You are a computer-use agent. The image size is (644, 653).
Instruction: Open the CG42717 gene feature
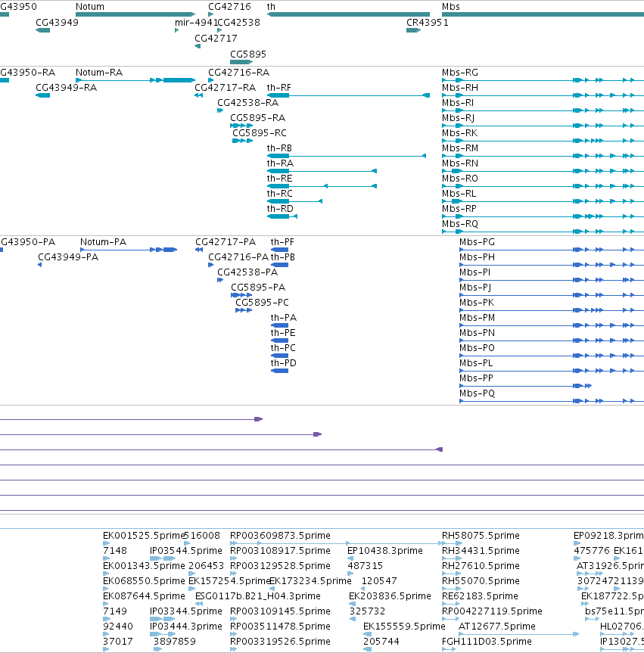pos(198,46)
